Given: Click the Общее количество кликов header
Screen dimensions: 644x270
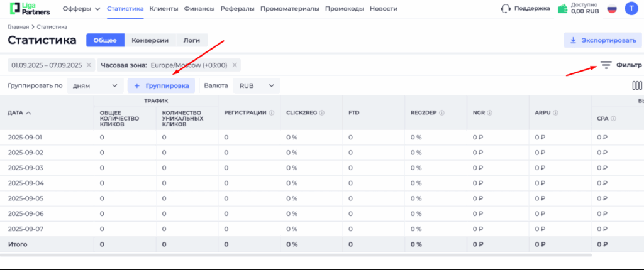Looking at the screenshot, I should click(x=119, y=119).
